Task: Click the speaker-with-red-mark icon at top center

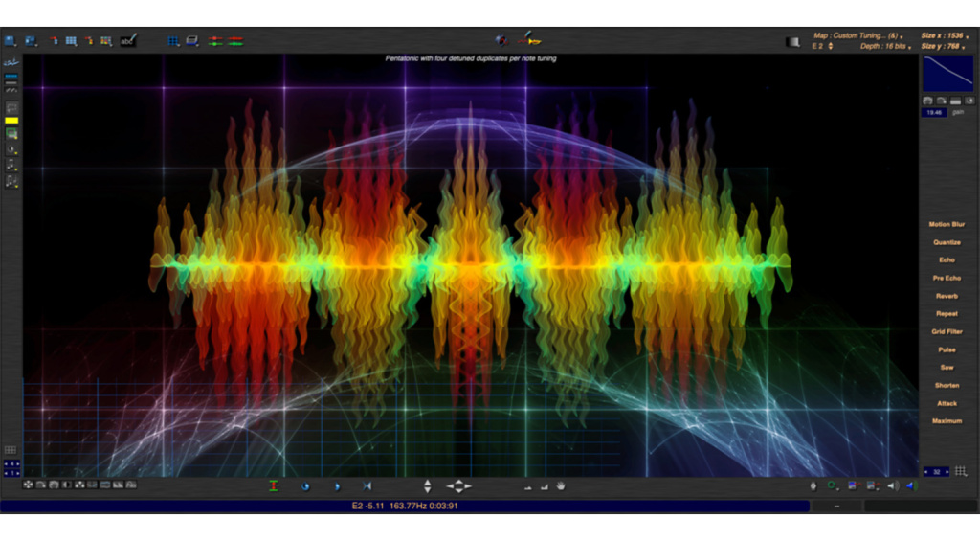Action: click(501, 40)
